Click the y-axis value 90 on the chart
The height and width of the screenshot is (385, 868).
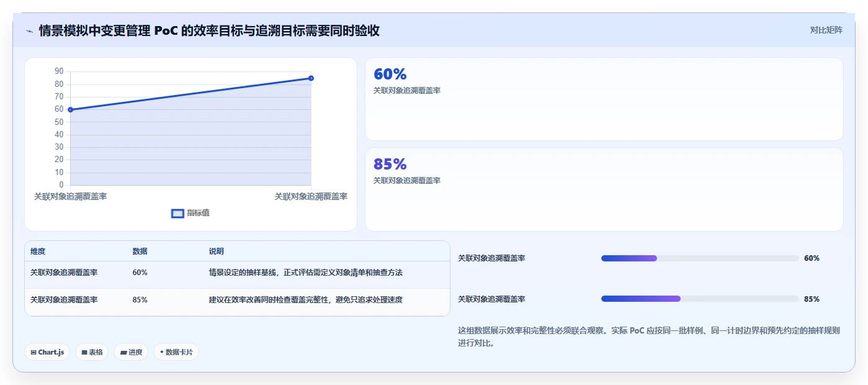point(59,71)
